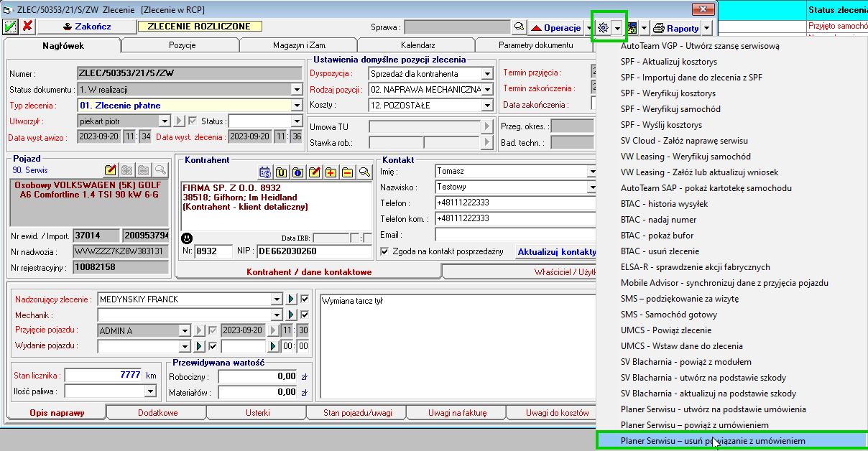Click the magnifier search icon in Kontrahent

(x=364, y=172)
